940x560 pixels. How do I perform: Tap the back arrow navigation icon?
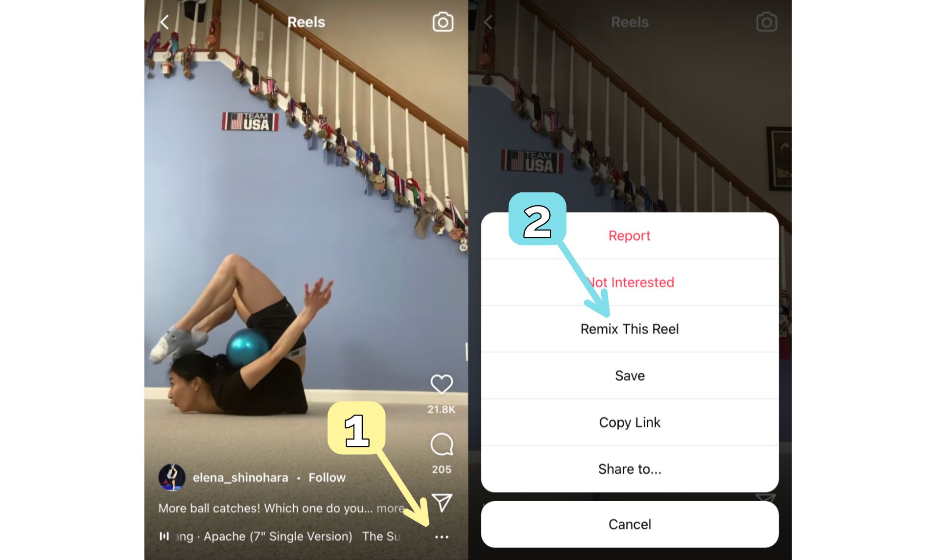pyautogui.click(x=165, y=22)
